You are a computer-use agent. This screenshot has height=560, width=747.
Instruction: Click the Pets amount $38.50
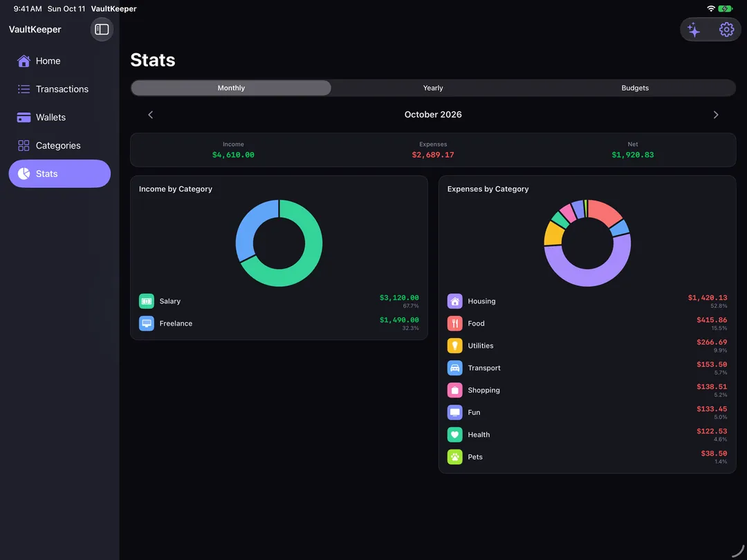point(714,454)
